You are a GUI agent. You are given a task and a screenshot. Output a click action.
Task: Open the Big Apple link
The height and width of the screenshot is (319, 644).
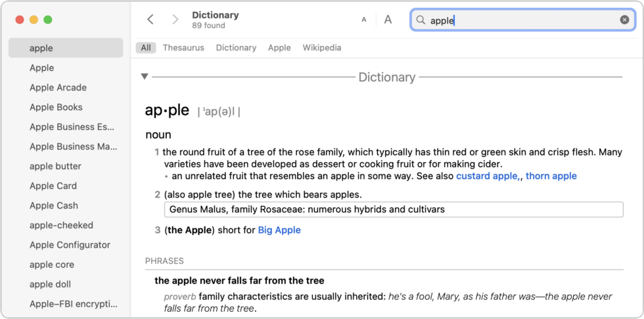pos(279,230)
